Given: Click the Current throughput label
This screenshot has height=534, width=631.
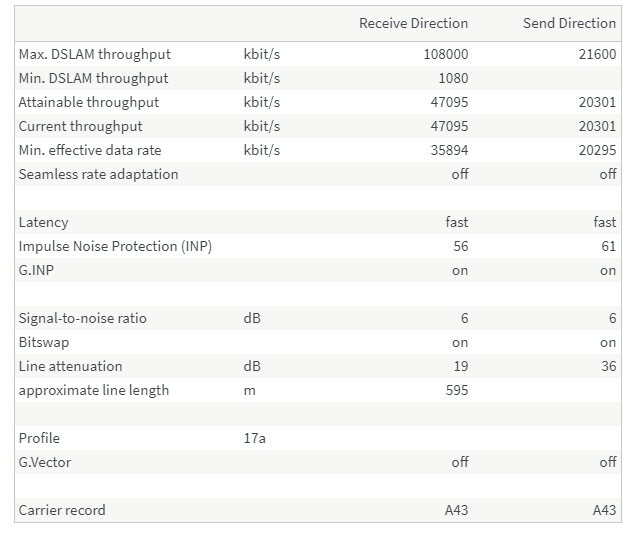Looking at the screenshot, I should 80,126.
